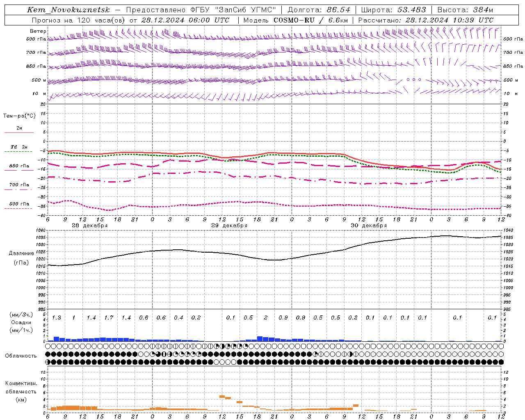Click the '(мм/3ч.)' unit label
This screenshot has height=420, width=525.
(x=21, y=315)
